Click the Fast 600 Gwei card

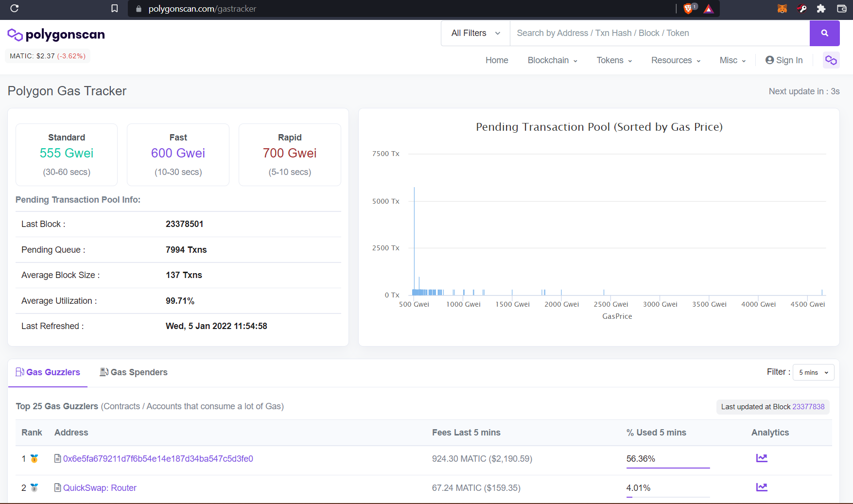pyautogui.click(x=178, y=155)
